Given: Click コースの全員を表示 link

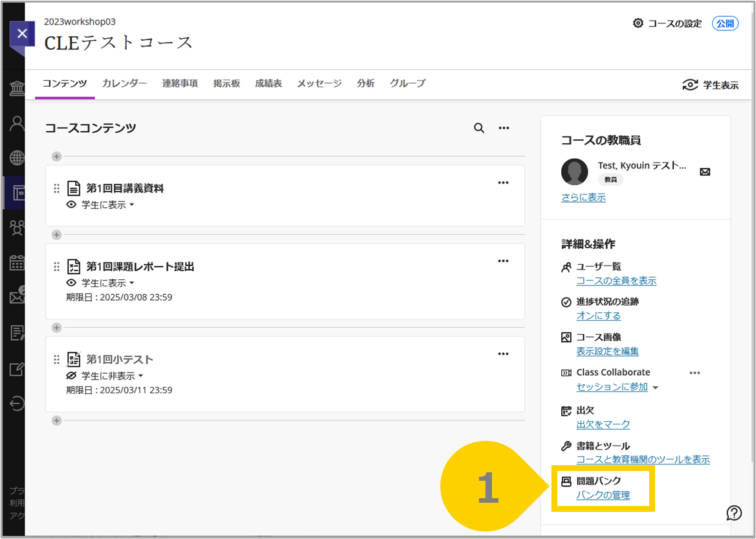Looking at the screenshot, I should point(617,281).
